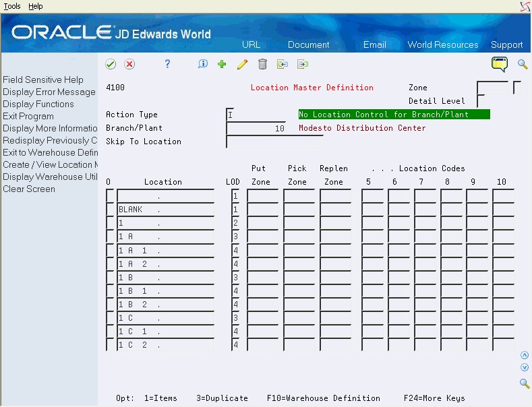Click the Skip To Location field

pos(274,142)
